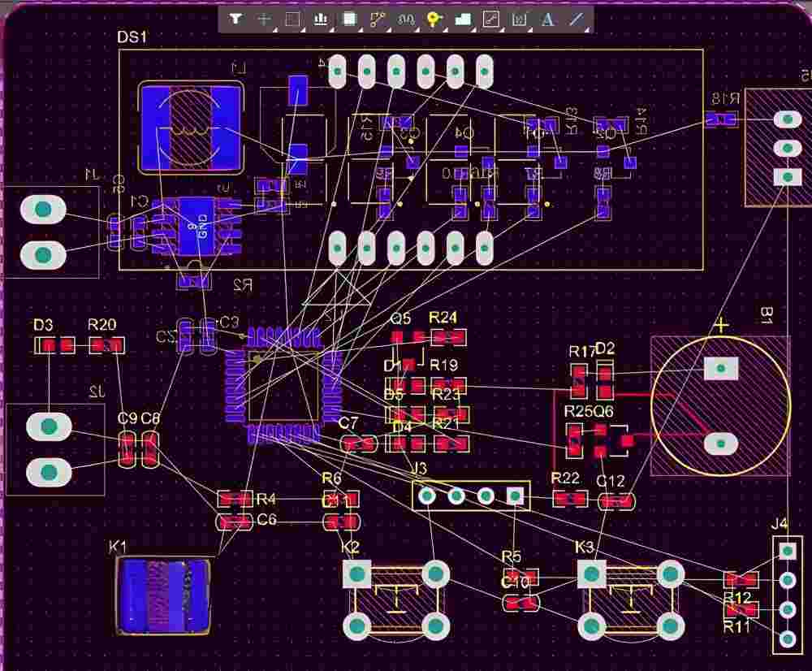Select the D3 diode footprint
812x671 pixels.
(54, 345)
